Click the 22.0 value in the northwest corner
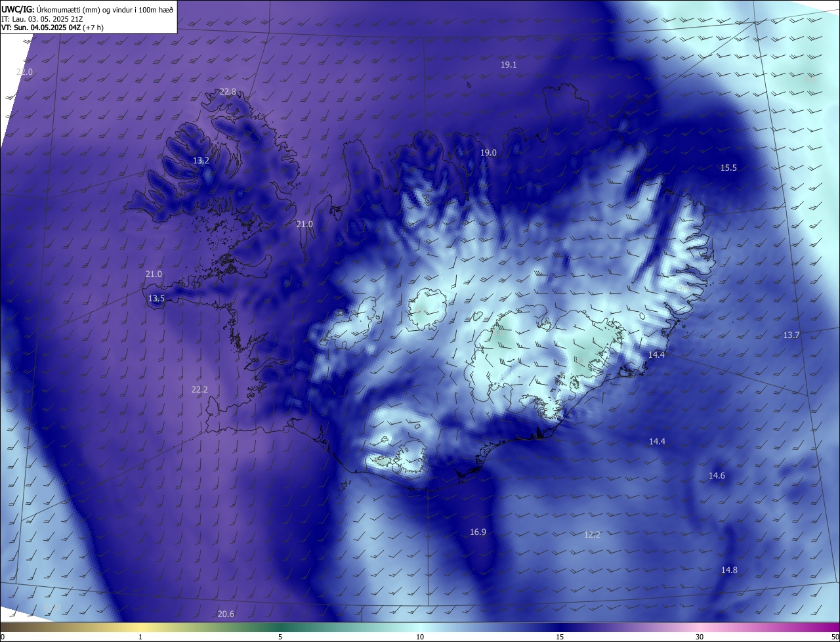 pos(24,72)
